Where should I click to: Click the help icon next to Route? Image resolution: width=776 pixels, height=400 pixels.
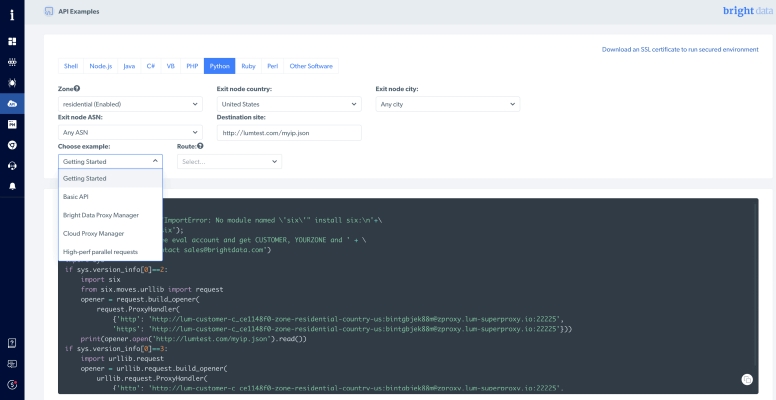tap(201, 146)
